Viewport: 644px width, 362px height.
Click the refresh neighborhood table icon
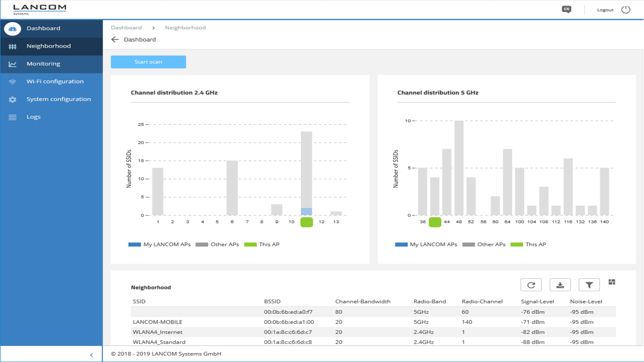531,285
